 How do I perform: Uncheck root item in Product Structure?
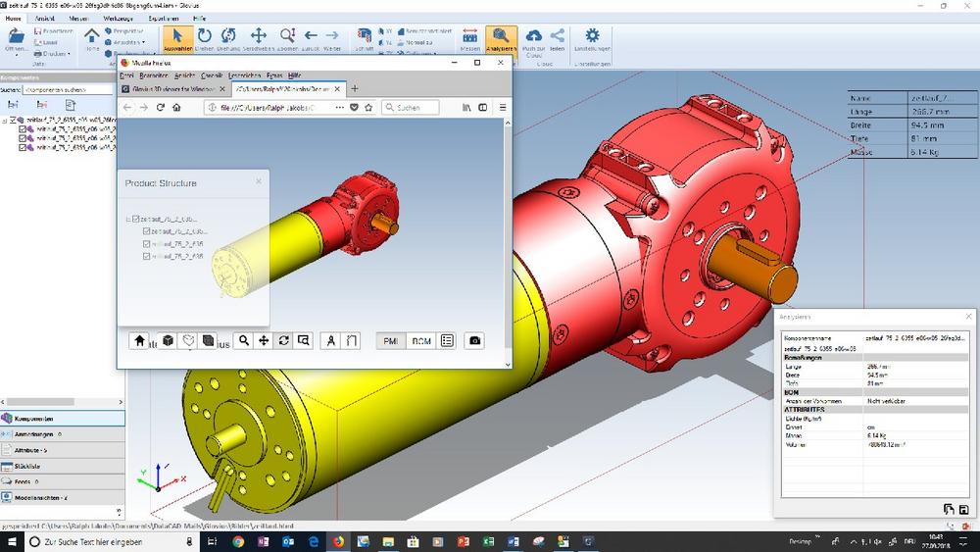tap(135, 219)
